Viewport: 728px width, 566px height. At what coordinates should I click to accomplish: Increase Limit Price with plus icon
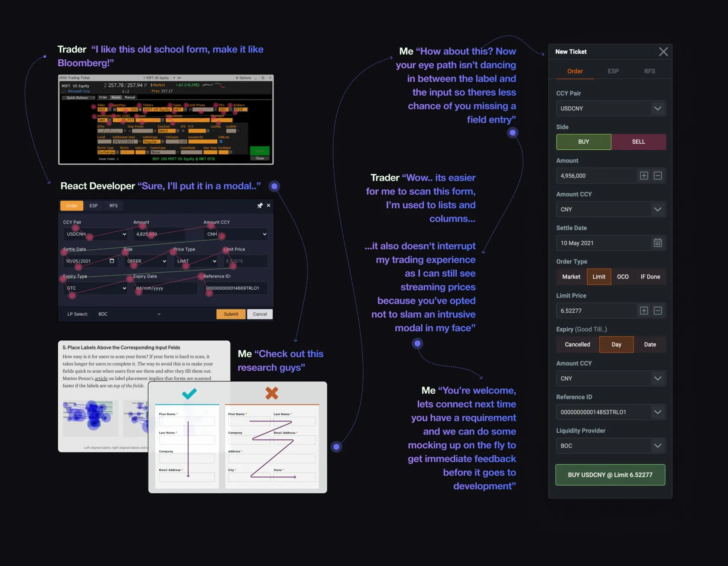pyautogui.click(x=644, y=310)
